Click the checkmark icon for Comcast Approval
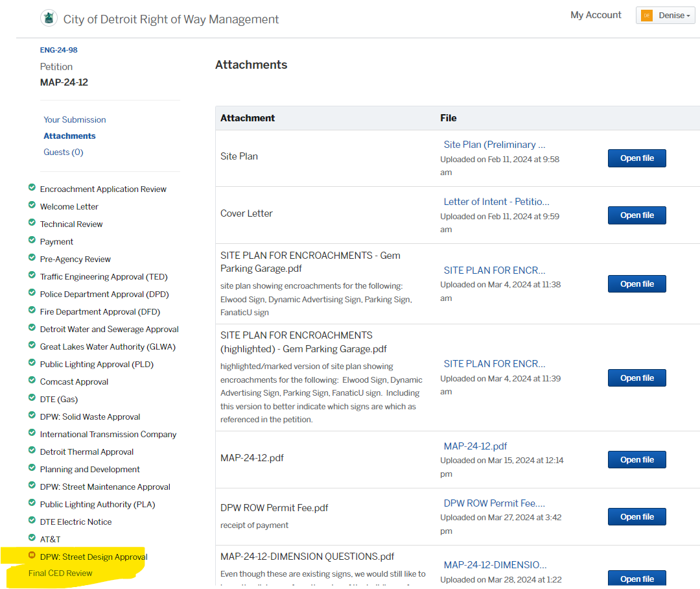 click(x=32, y=381)
